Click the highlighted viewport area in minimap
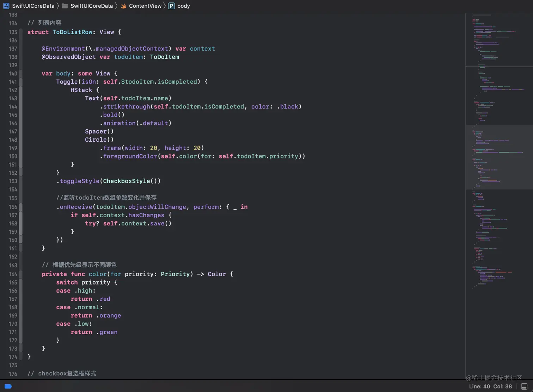This screenshot has width=533, height=392. coord(499,157)
